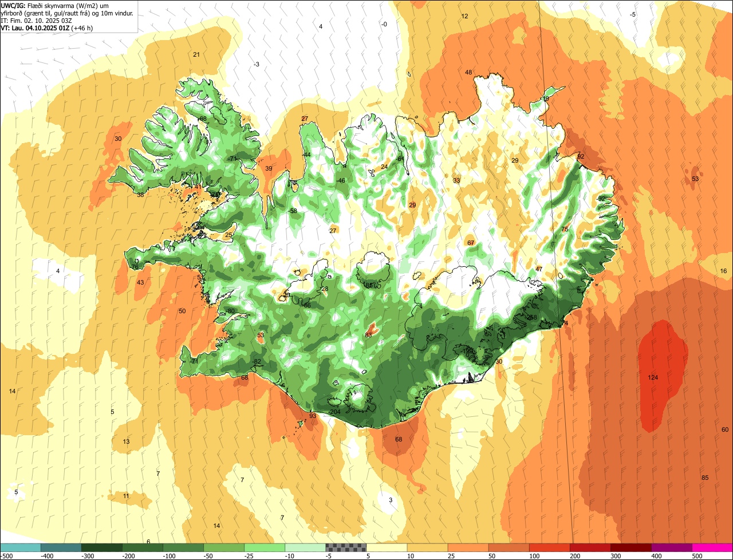Select the value 75 in the east
The width and height of the screenshot is (733, 560).
click(x=565, y=229)
